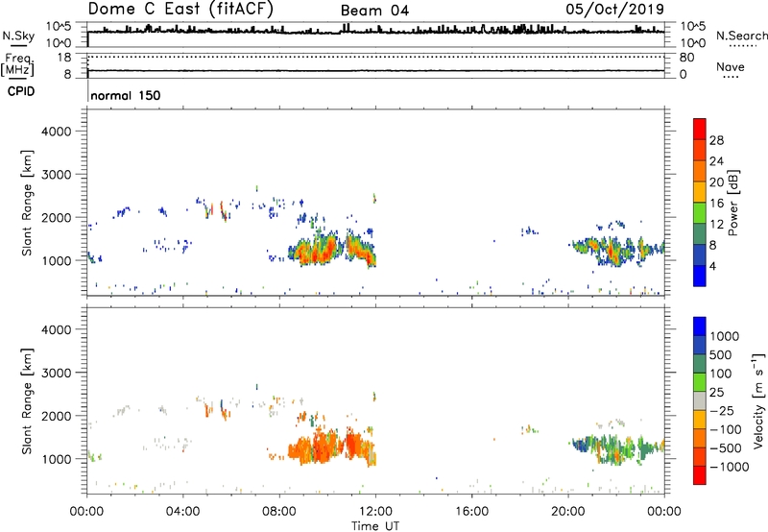This screenshot has width=768, height=532.
Task: Click the '08:00' time axis tick
Action: tap(279, 512)
